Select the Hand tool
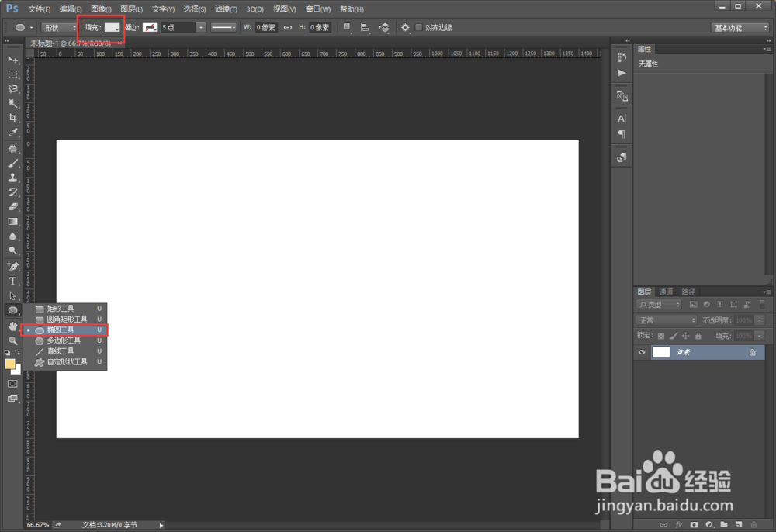 coord(12,326)
